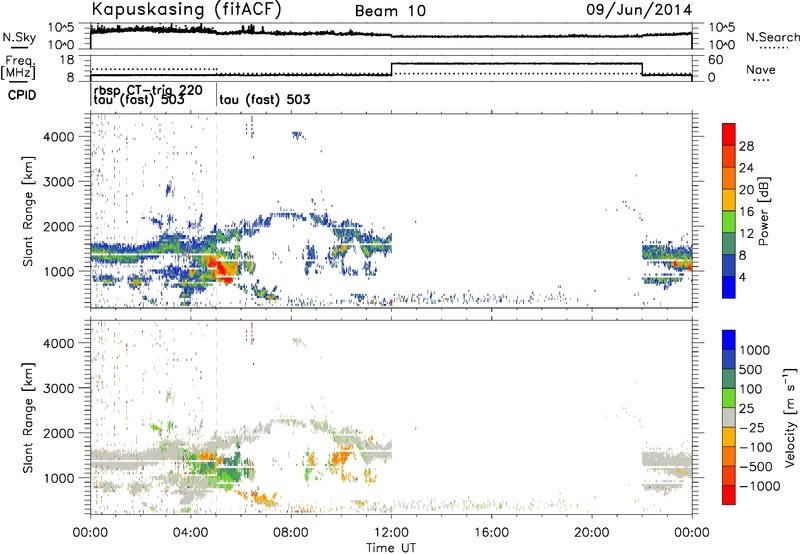Pick the yellow-orange 16–20 dB power segment
Image resolution: width=800 pixels, height=554 pixels.
(x=729, y=200)
